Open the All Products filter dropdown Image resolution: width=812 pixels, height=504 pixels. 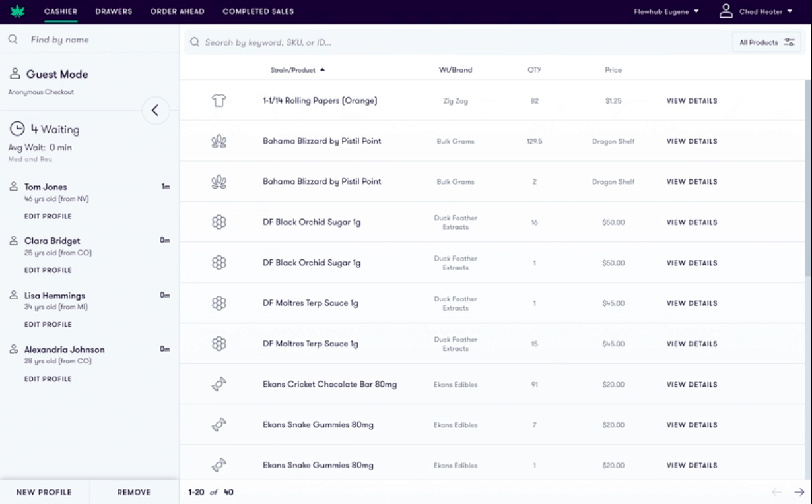coord(766,42)
